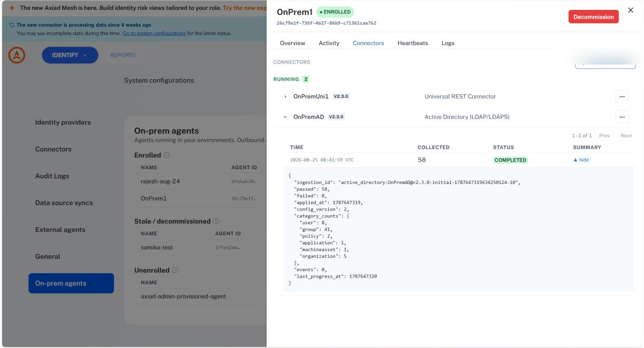Open the Logs tab
Screen dimensions: 644x348
coord(448,43)
